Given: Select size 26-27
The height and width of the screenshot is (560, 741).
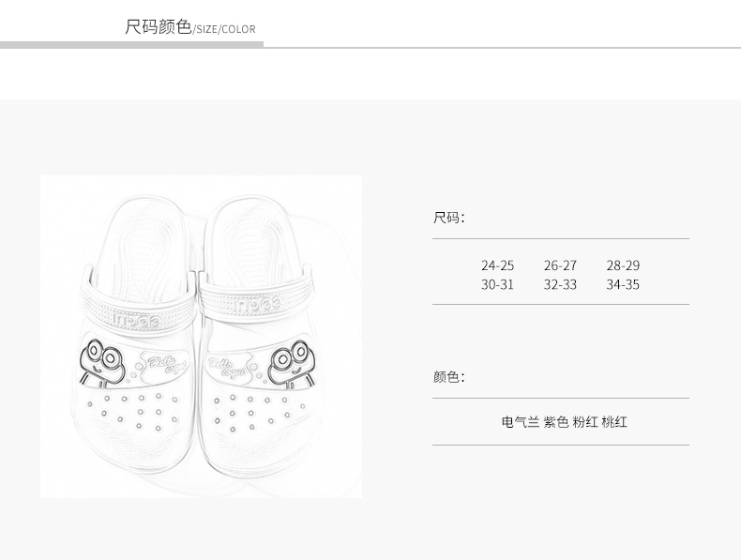Looking at the screenshot, I should point(560,265).
